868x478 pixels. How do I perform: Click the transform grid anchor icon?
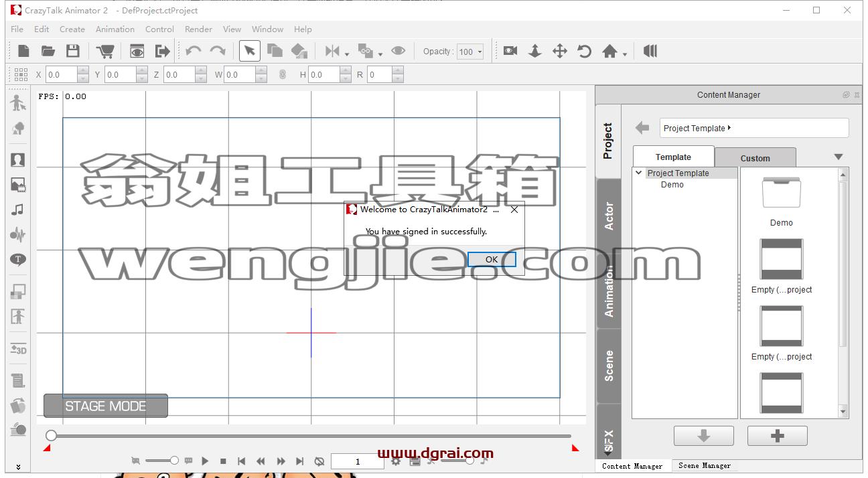pyautogui.click(x=21, y=74)
